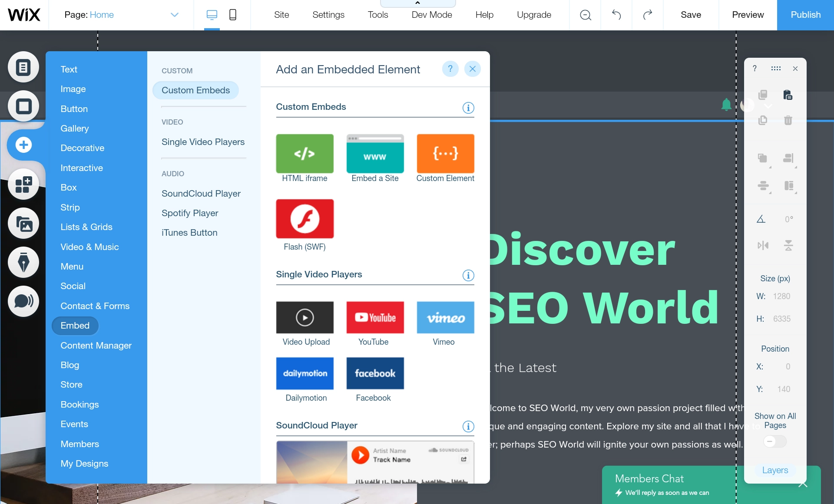Select Custom Embeds category
834x504 pixels.
coord(195,90)
